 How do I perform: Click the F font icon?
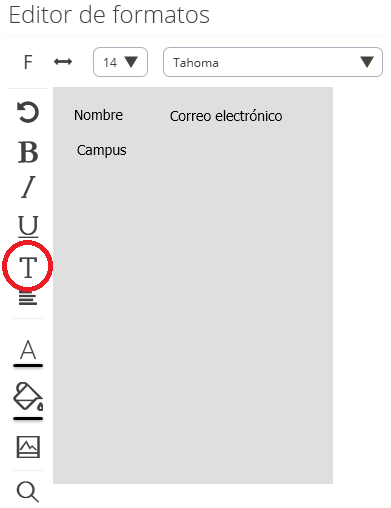pyautogui.click(x=28, y=62)
